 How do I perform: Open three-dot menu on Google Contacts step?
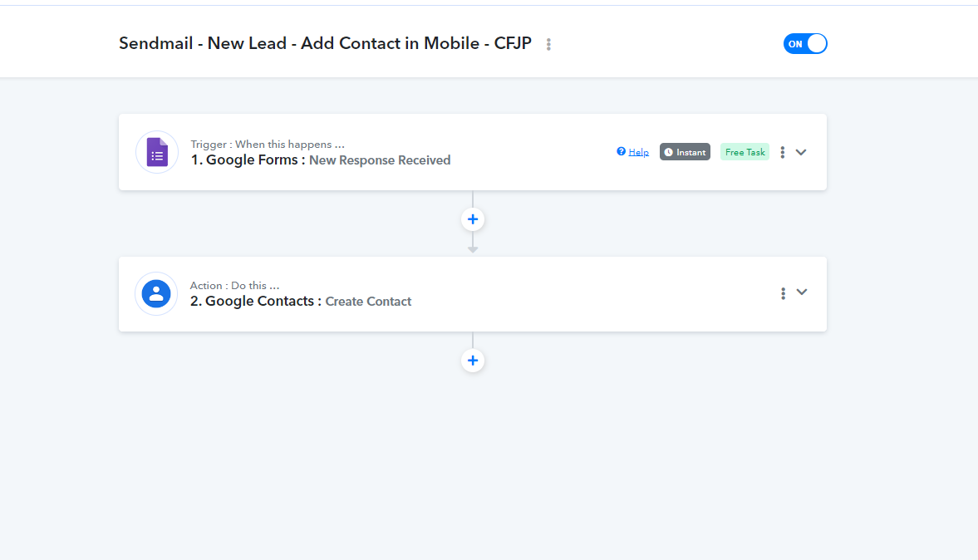(783, 293)
